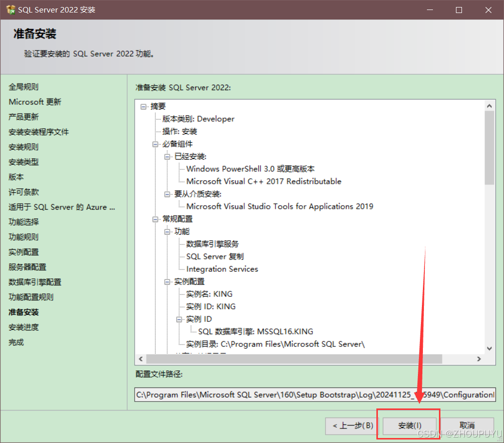Select the SQL Server 复制 tree row
This screenshot has width=504, height=443.
tap(215, 257)
